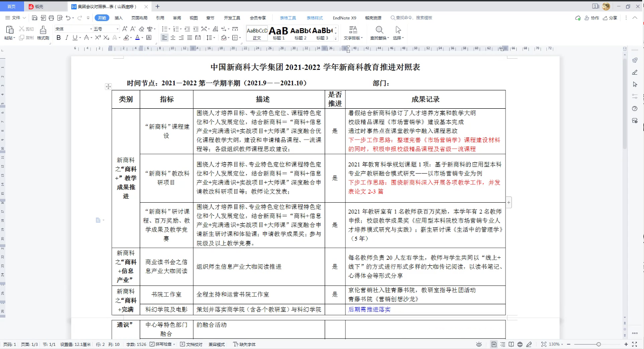Click the undo arrow icon

[68, 18]
